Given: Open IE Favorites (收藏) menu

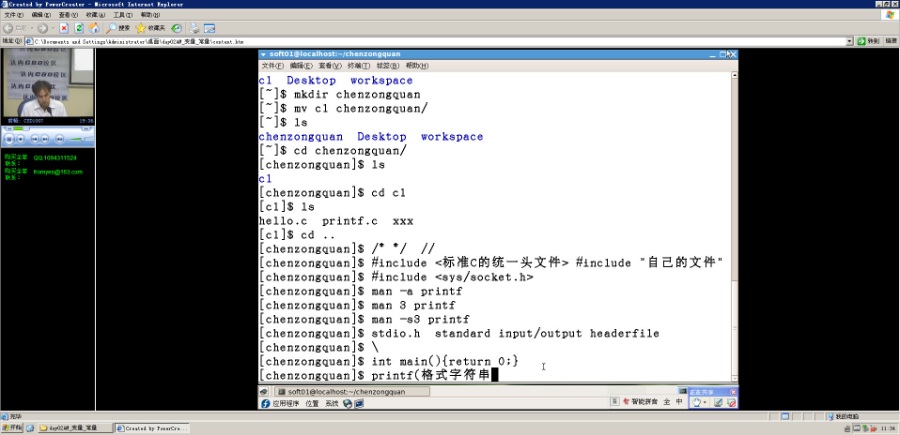Looking at the screenshot, I should click(95, 15).
